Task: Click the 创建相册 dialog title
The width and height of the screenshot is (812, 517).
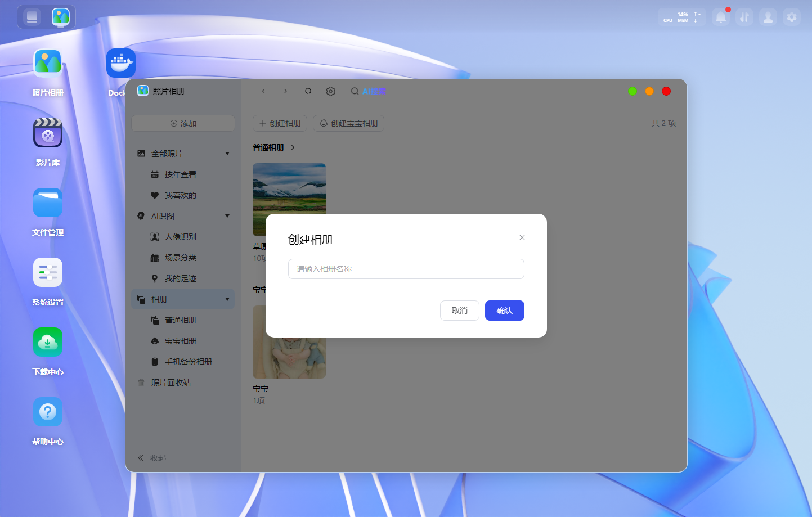Action: click(311, 240)
